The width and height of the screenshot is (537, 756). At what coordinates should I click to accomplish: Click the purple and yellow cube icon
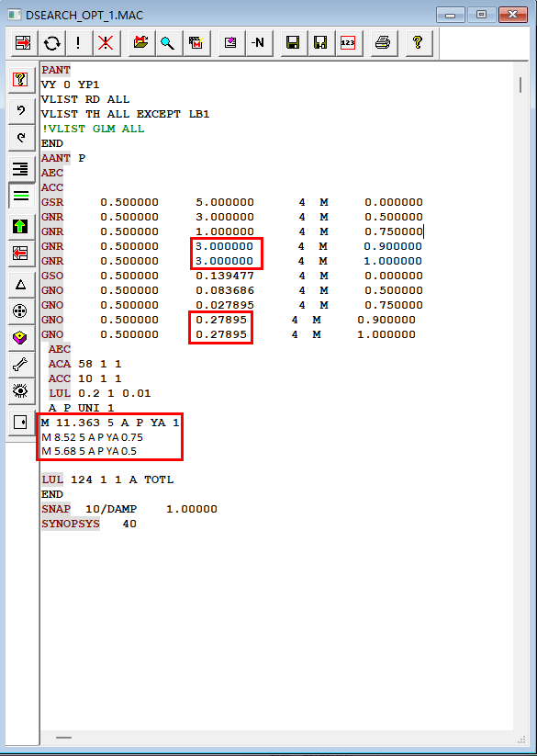pyautogui.click(x=21, y=338)
